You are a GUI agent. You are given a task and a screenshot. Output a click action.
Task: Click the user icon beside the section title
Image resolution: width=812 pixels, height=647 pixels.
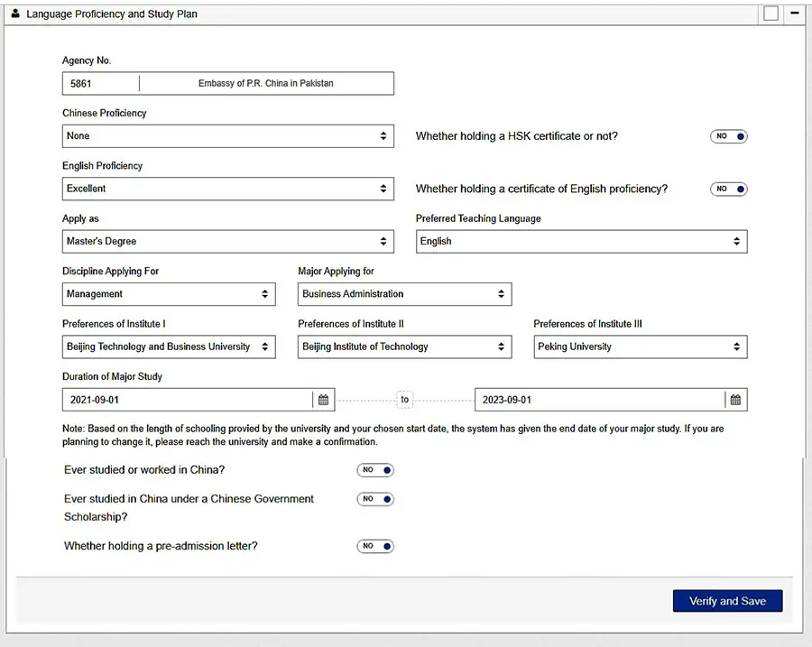click(15, 14)
